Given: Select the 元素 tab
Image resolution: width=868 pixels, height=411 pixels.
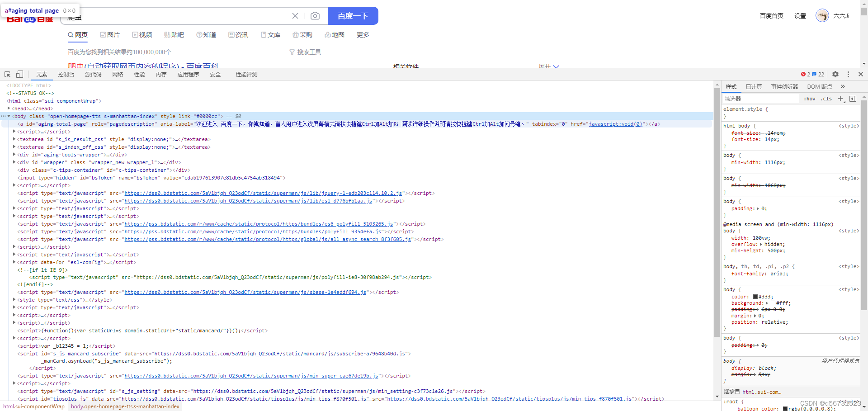Looking at the screenshot, I should tap(42, 74).
